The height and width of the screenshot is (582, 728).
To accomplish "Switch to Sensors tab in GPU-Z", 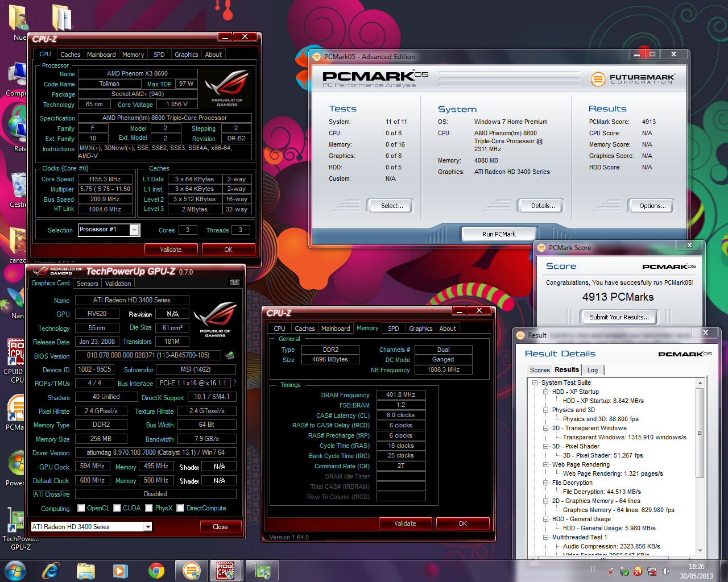I will [88, 283].
